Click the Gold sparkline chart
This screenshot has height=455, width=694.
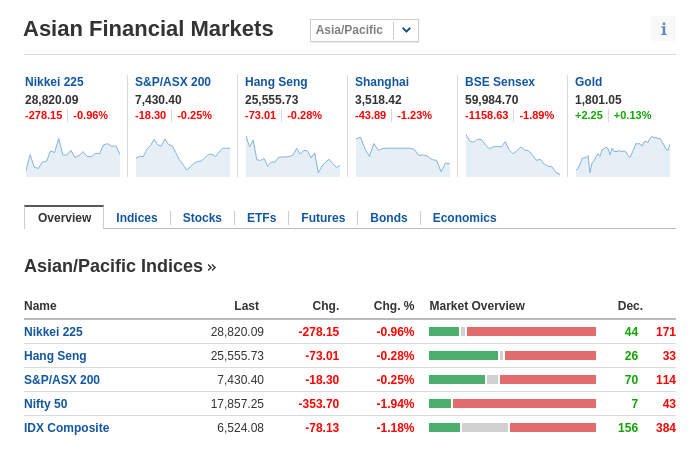[623, 156]
